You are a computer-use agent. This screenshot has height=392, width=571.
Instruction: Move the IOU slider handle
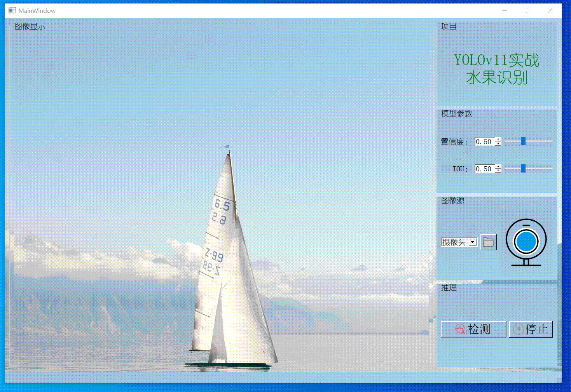tap(523, 169)
